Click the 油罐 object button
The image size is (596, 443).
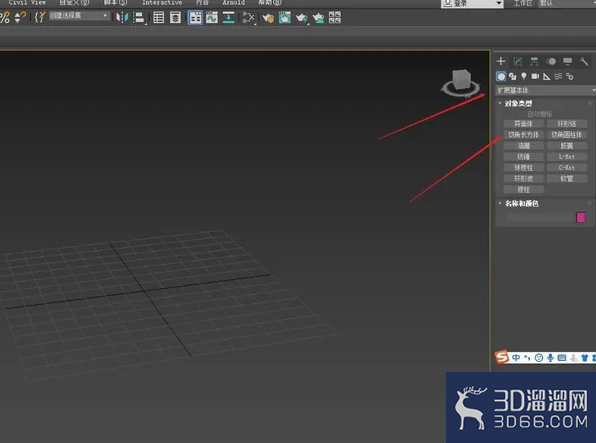pyautogui.click(x=524, y=146)
